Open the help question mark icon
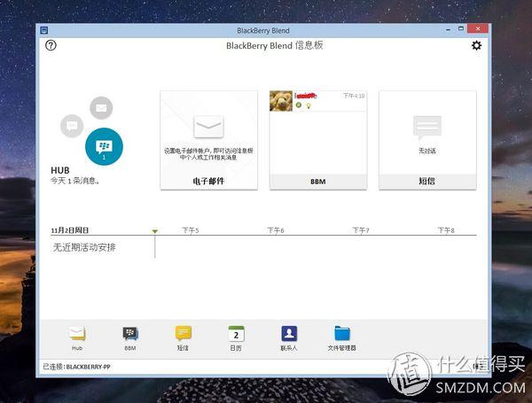 click(x=51, y=45)
